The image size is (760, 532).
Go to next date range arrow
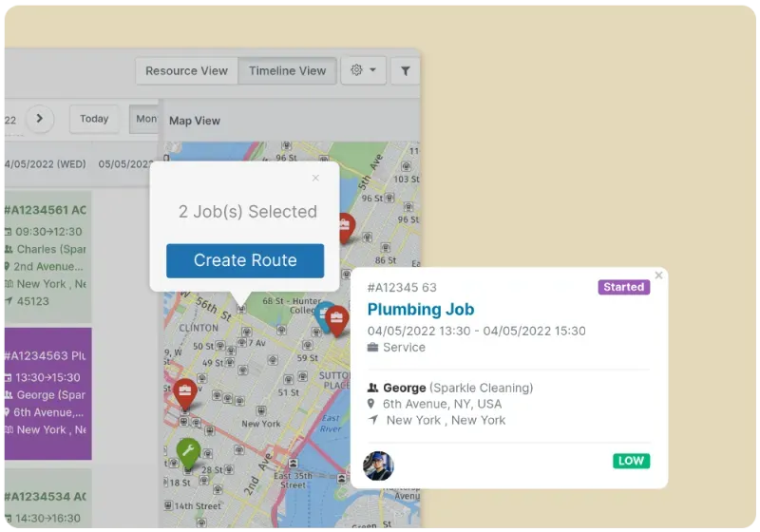point(39,119)
